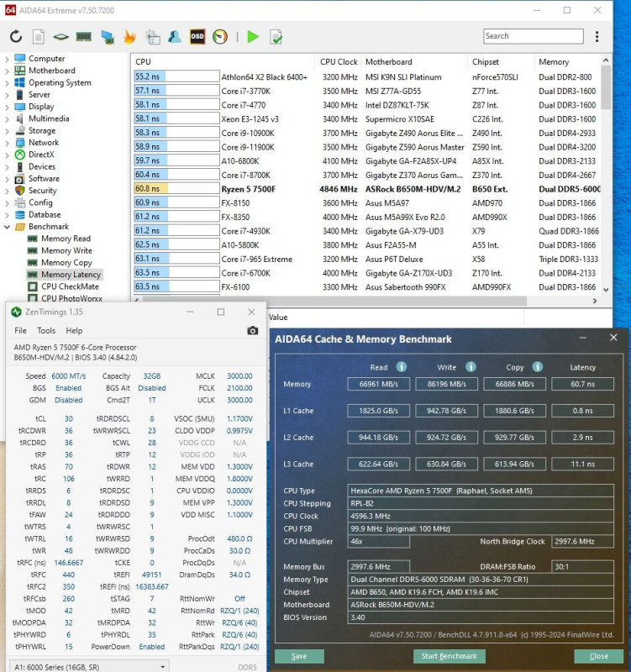Click inside the Search field
This screenshot has height=672, width=631.
534,36
